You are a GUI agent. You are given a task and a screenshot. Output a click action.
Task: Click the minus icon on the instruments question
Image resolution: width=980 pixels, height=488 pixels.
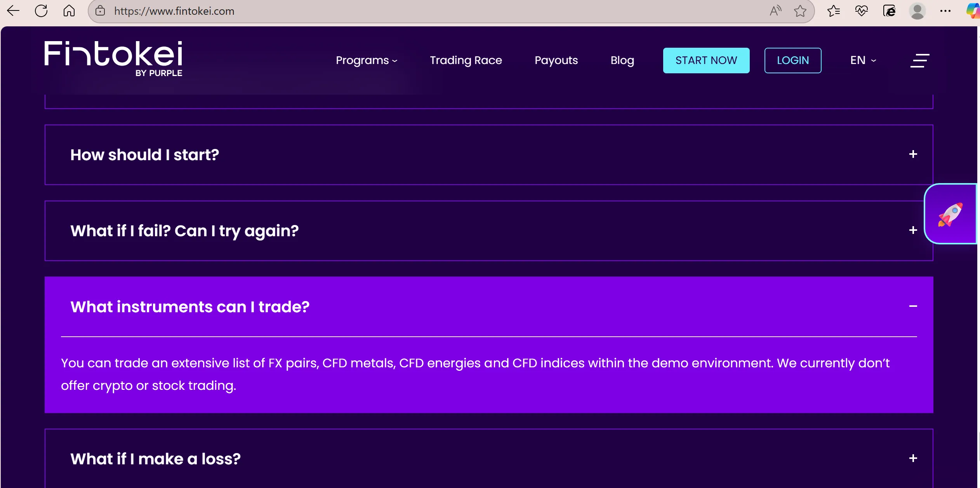point(913,306)
